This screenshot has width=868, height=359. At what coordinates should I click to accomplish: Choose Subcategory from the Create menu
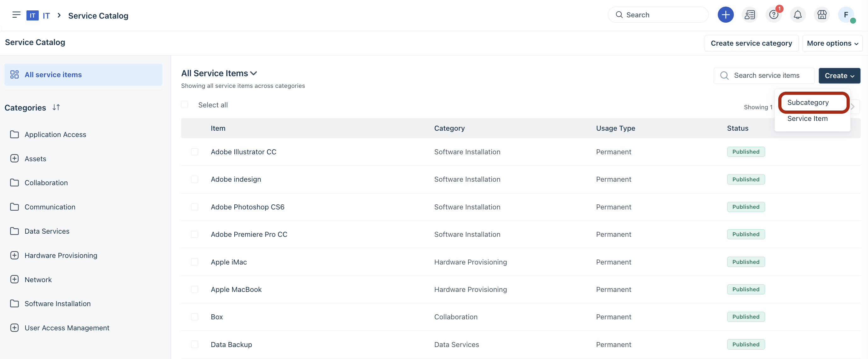[808, 102]
